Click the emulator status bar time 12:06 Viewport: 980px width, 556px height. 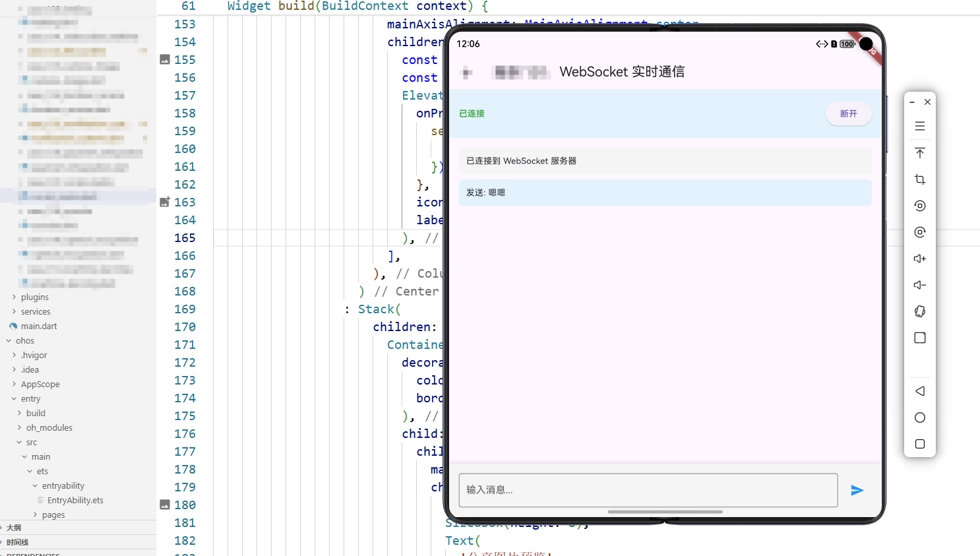[x=468, y=44]
